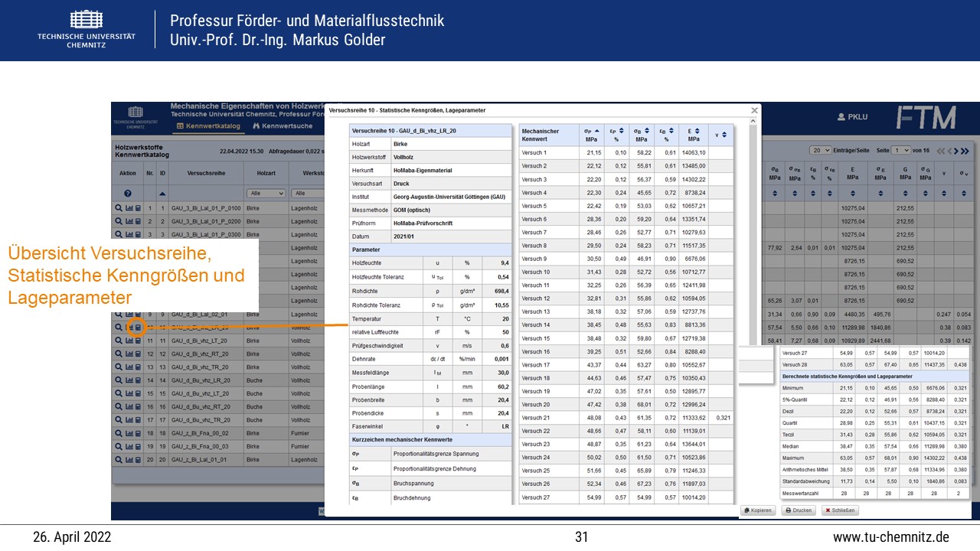Image resolution: width=980 pixels, height=551 pixels.
Task: Sort dialog table by σP column
Action: 596,131
